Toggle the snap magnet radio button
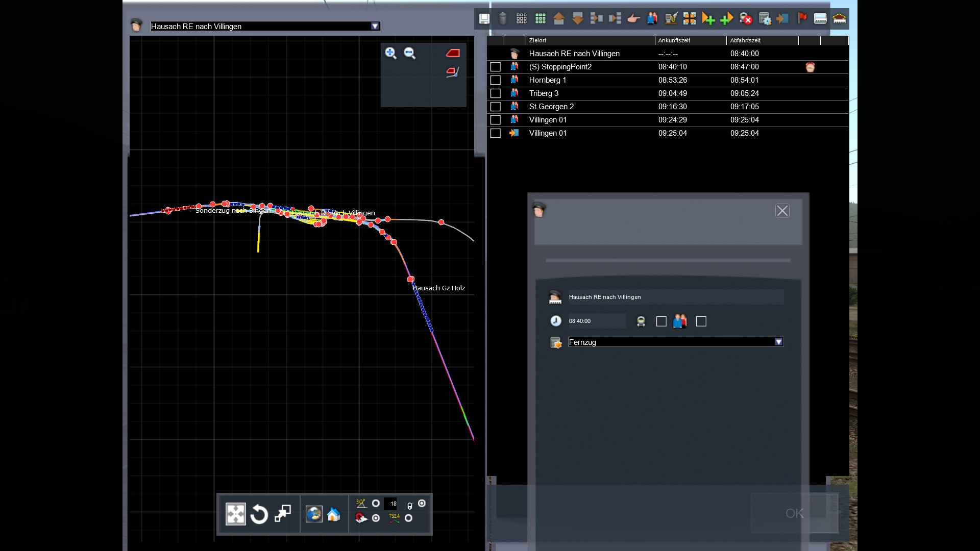The image size is (980, 551). tap(376, 518)
